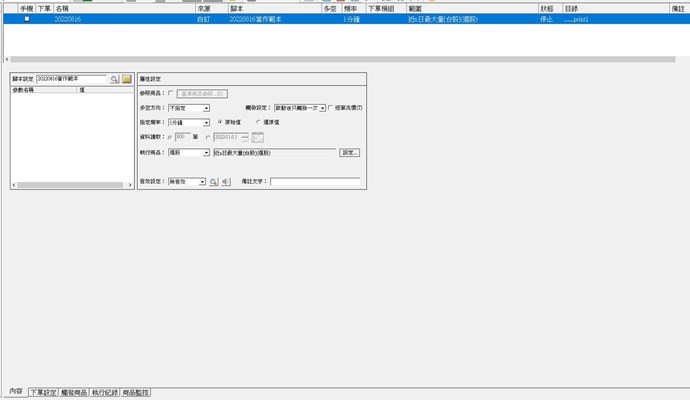Select the 原始值 radio button
This screenshot has height=400, width=690.
(220, 122)
